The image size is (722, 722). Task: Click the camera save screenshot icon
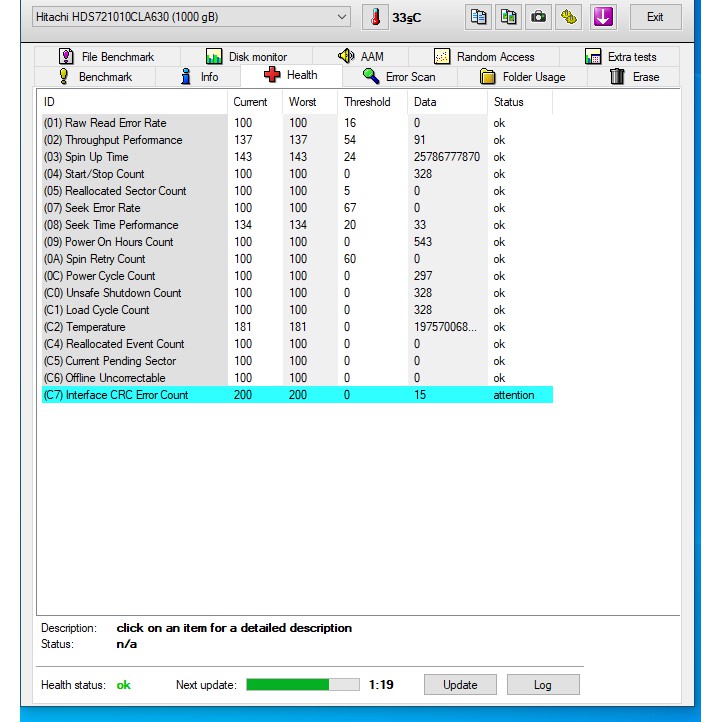[x=539, y=17]
